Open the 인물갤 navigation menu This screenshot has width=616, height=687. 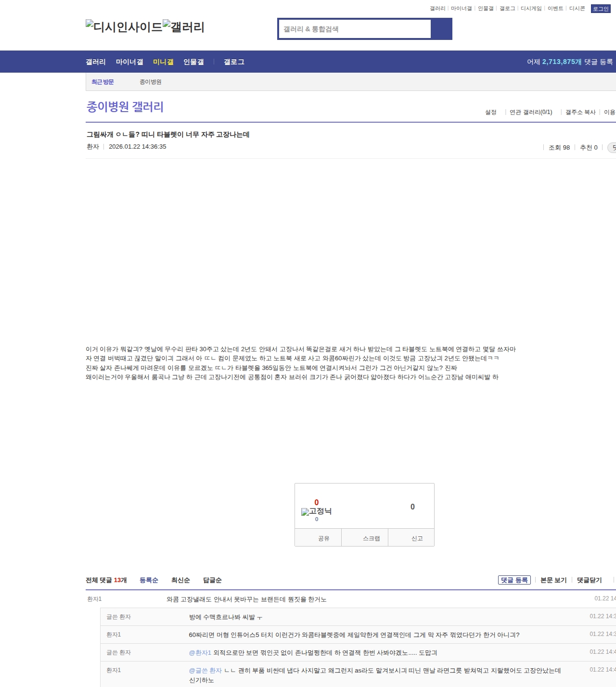[193, 62]
